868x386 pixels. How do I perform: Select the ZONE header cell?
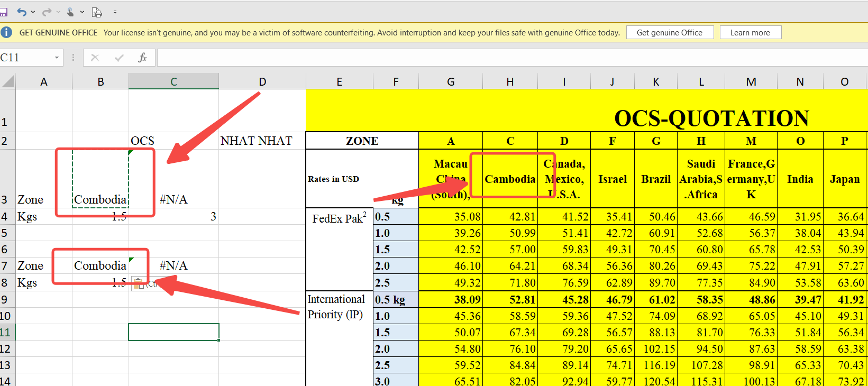pos(362,141)
